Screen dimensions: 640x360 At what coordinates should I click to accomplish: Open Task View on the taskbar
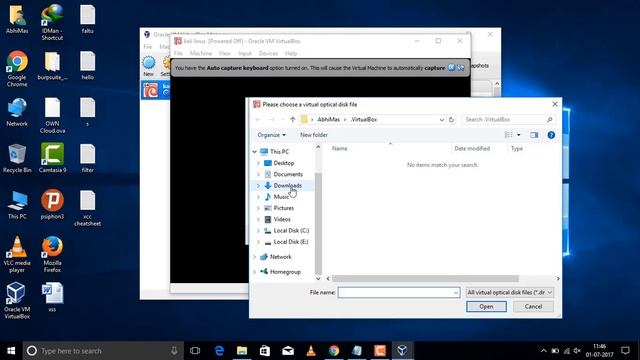pyautogui.click(x=195, y=351)
